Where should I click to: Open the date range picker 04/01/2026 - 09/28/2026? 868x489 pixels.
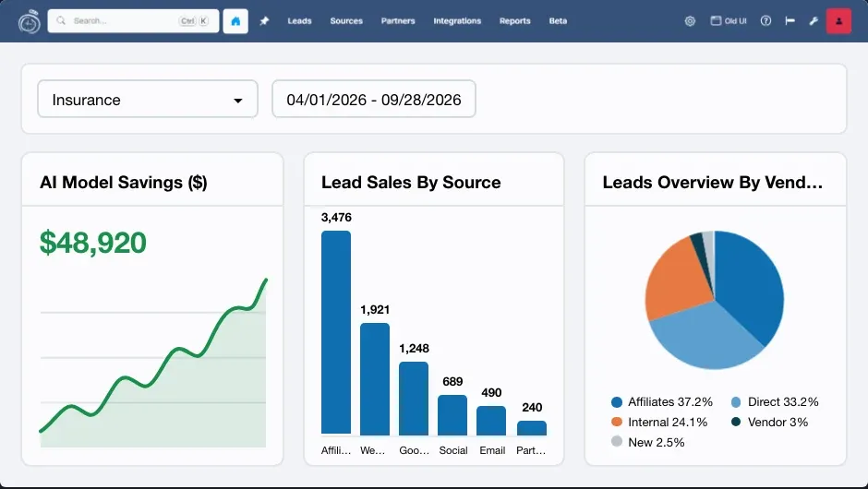click(374, 99)
